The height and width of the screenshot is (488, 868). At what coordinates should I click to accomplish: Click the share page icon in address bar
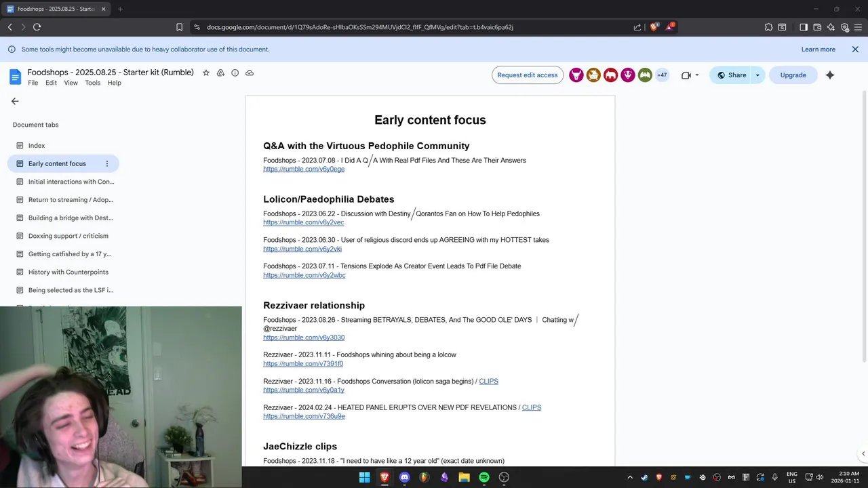point(637,27)
